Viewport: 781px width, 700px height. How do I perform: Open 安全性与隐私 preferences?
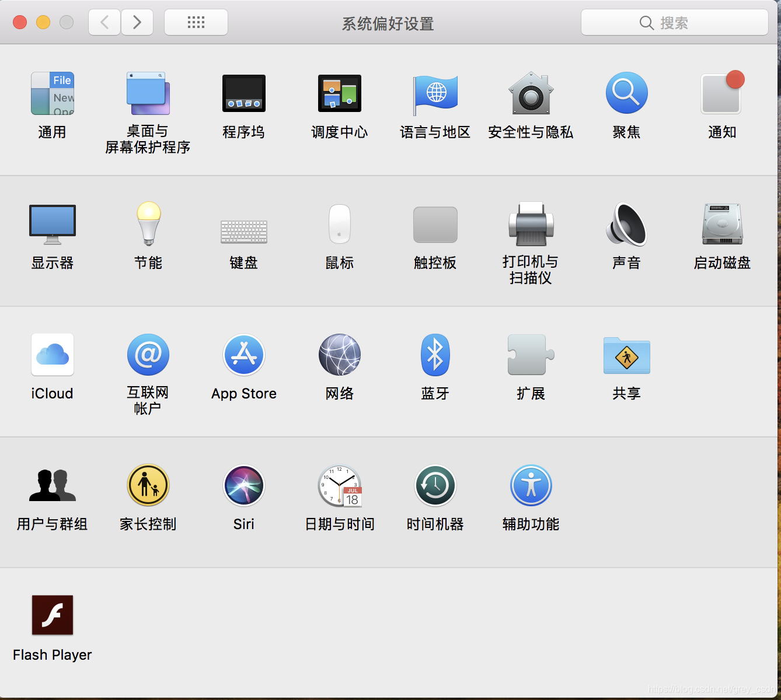(531, 93)
